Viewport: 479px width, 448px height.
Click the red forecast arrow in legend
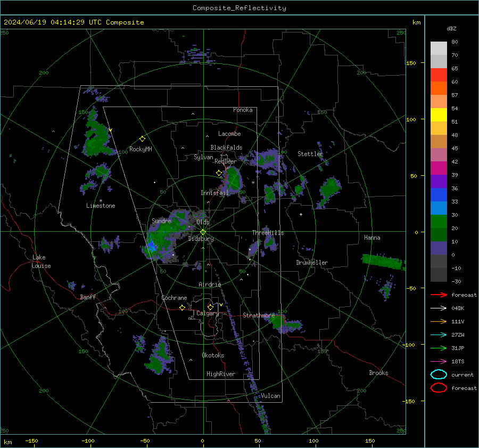439,295
